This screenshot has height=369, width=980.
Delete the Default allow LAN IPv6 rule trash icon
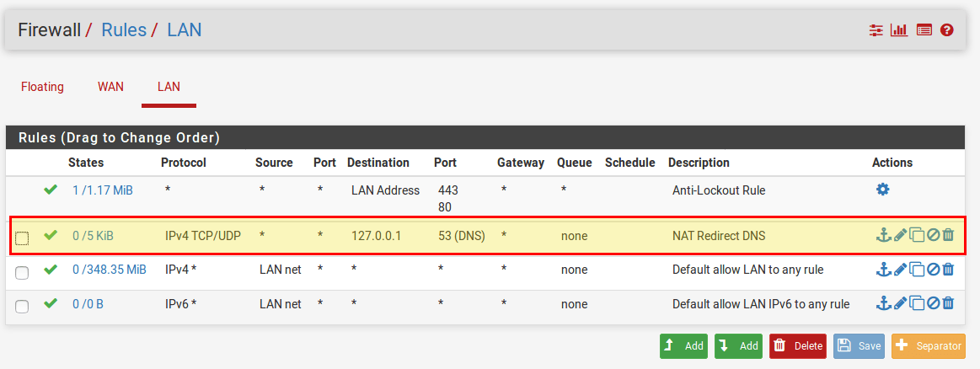(948, 303)
